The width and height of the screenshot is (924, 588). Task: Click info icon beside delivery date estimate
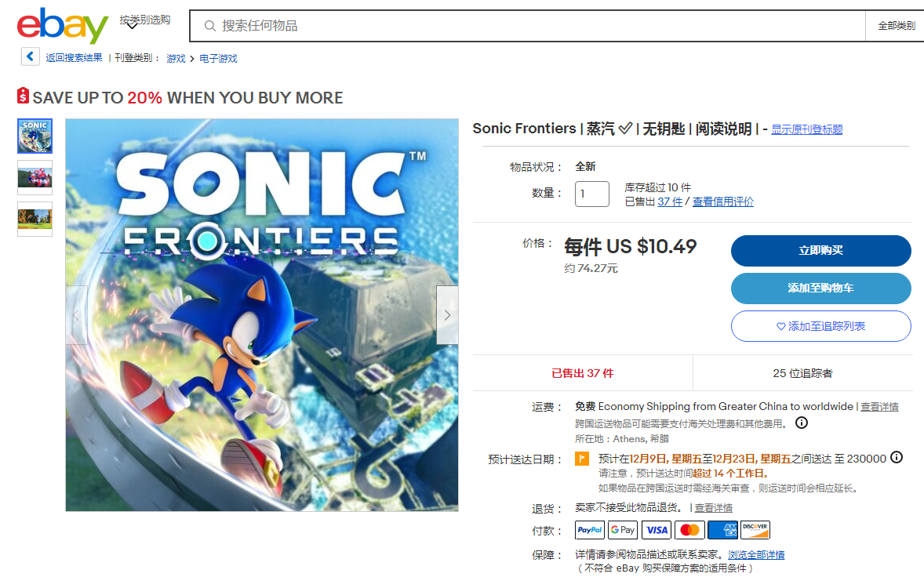(897, 458)
